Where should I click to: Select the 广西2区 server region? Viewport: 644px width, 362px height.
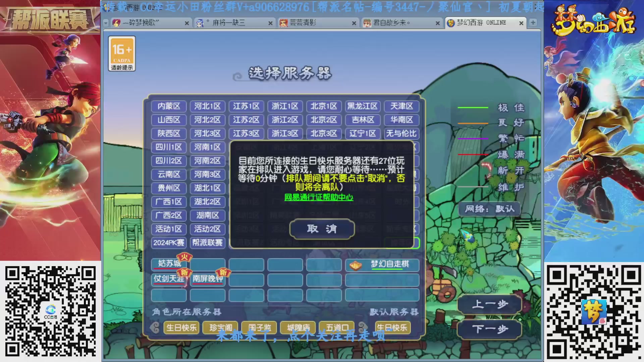(x=169, y=216)
